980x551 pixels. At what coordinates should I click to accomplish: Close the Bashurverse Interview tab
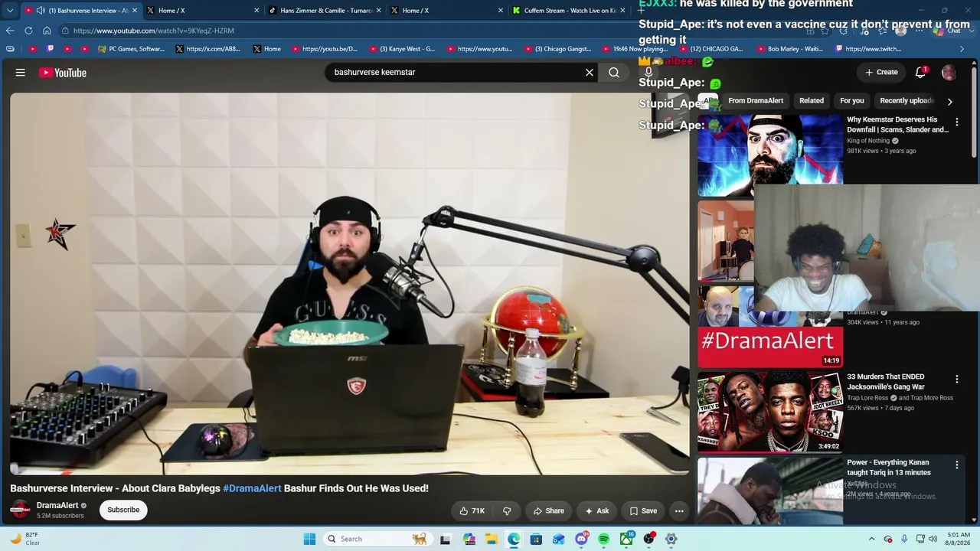coord(136,11)
